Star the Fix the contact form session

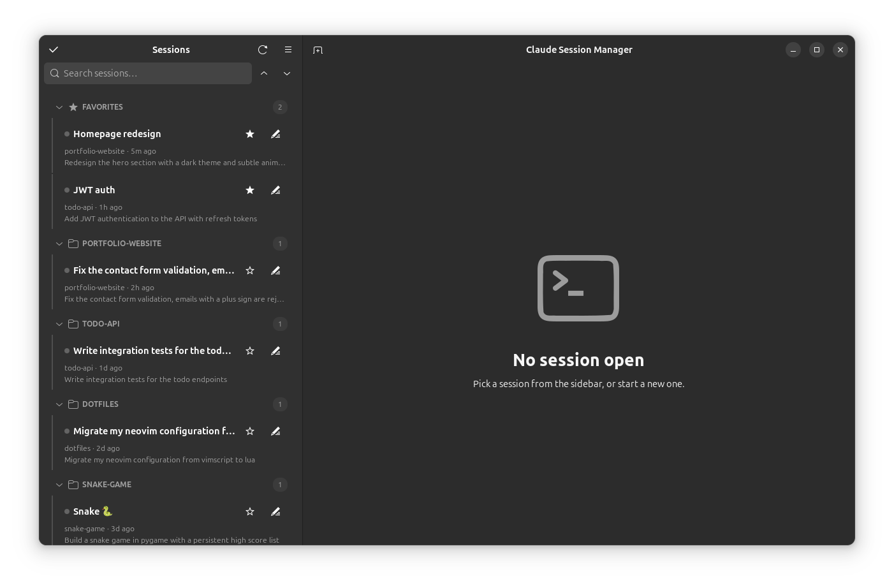250,270
